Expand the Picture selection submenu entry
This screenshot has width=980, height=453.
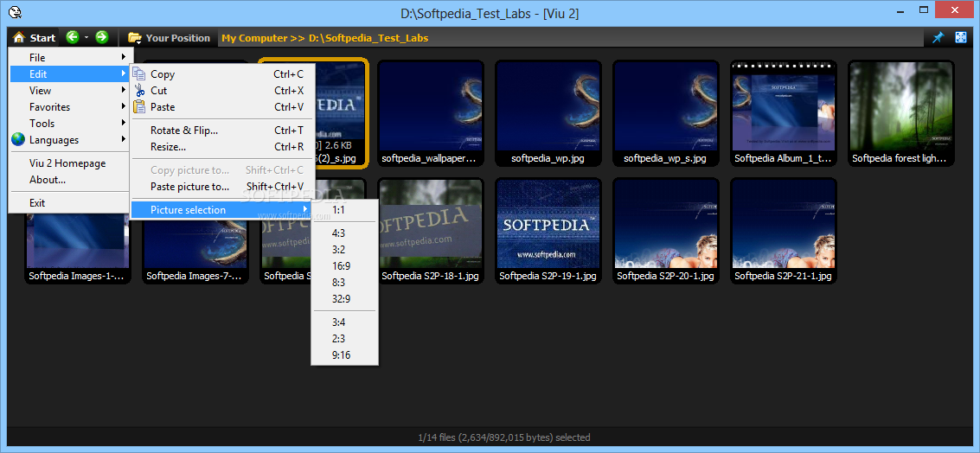point(221,210)
